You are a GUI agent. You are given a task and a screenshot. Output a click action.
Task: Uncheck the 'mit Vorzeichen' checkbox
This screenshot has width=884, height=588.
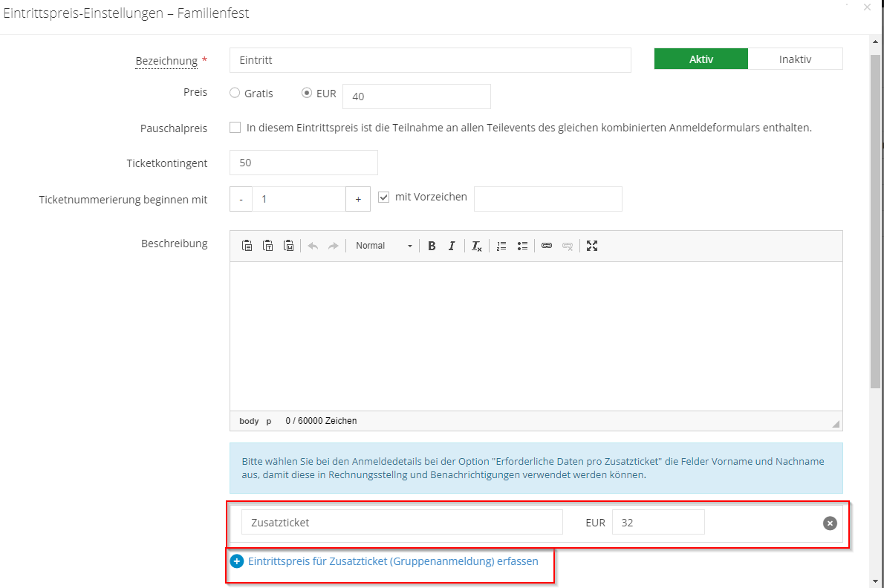pyautogui.click(x=384, y=197)
